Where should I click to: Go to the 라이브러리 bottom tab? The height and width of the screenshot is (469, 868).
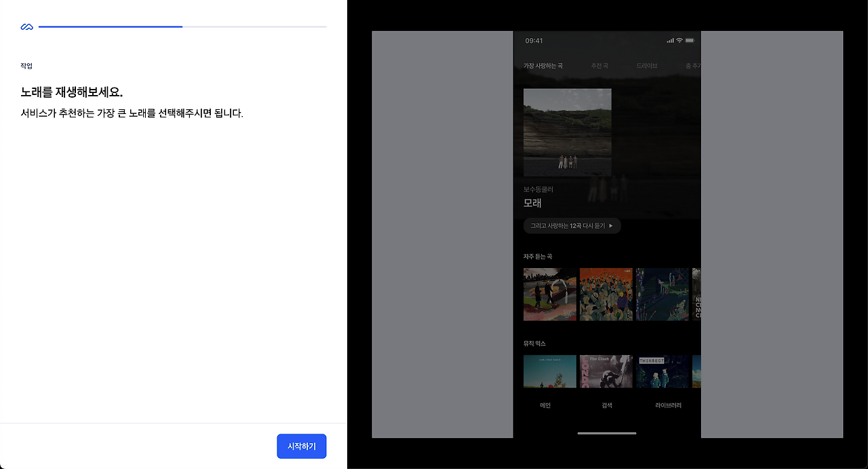[669, 405]
